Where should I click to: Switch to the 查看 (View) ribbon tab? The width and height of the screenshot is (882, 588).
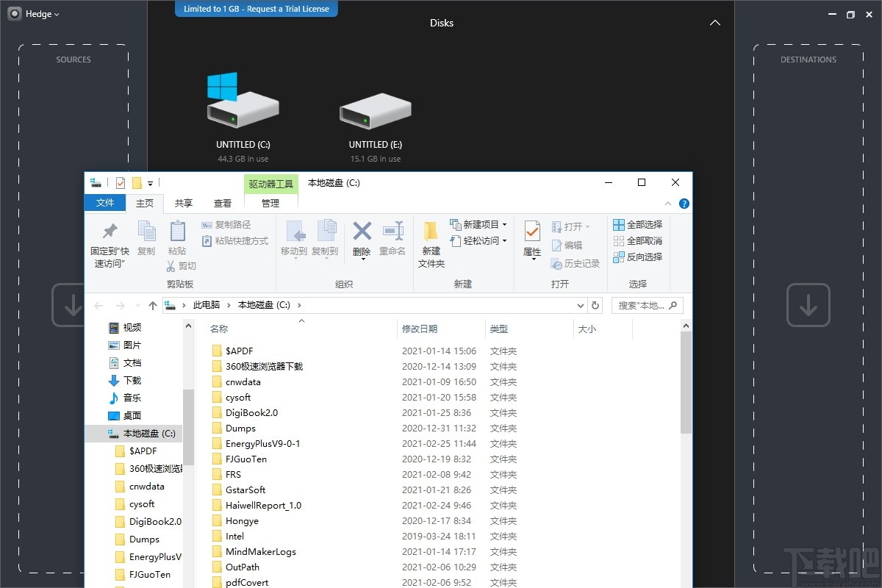223,204
